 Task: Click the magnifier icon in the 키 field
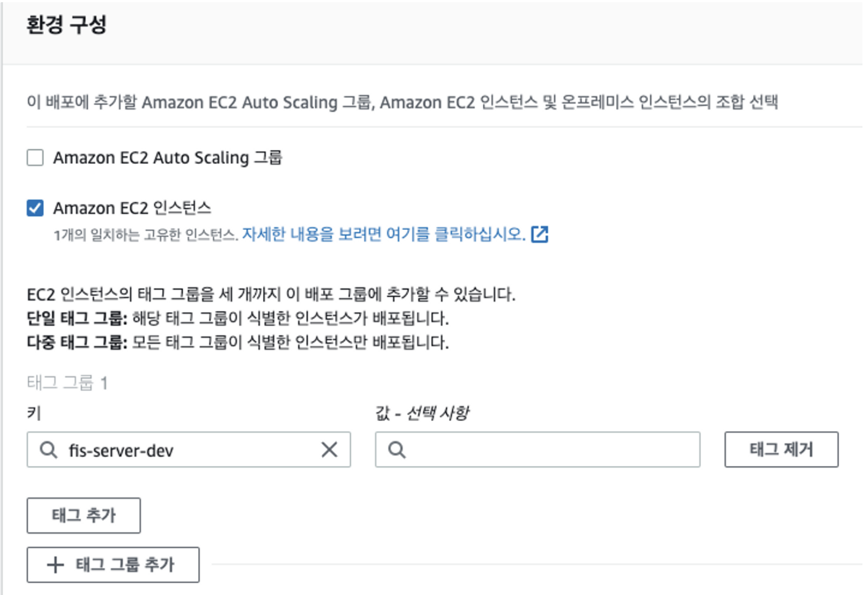coord(49,450)
